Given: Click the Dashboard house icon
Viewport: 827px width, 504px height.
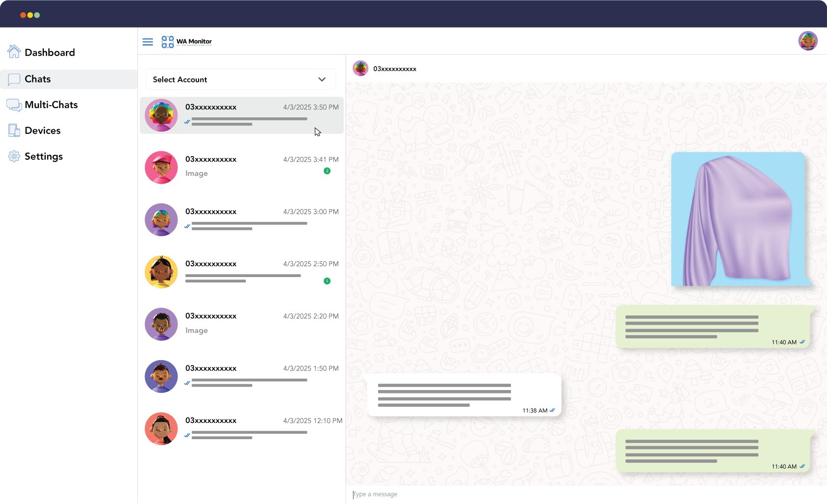Looking at the screenshot, I should (x=14, y=52).
